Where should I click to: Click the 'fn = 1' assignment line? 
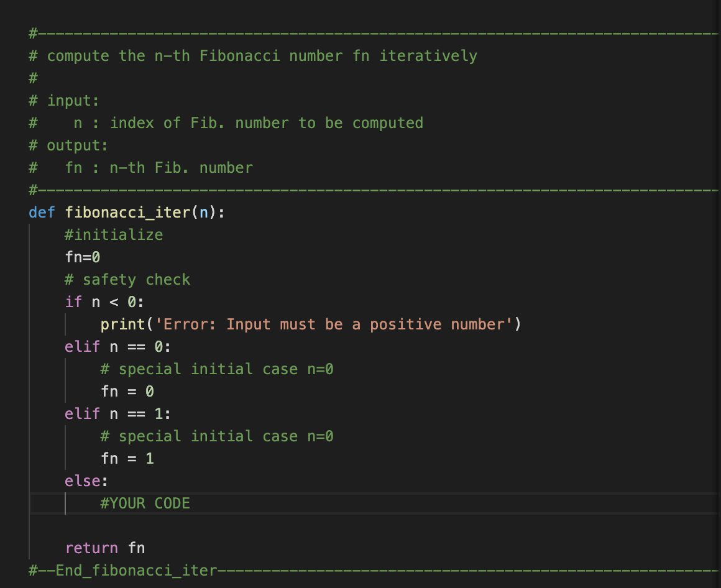127,459
